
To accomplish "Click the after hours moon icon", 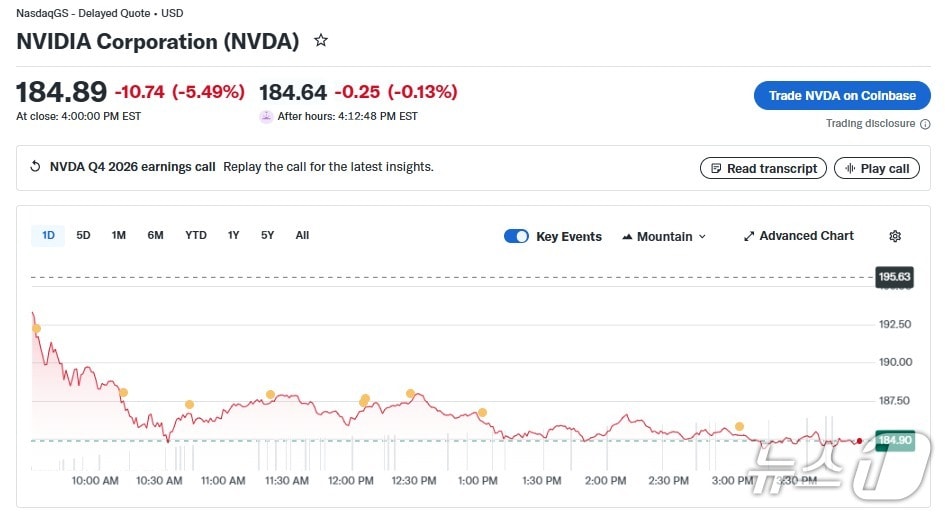I will click(x=266, y=116).
